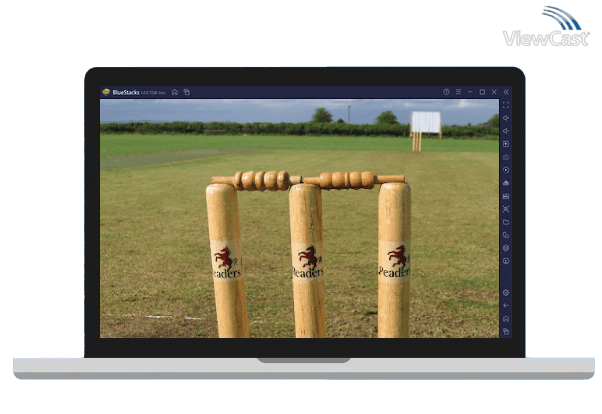Maximize the BlueStacks window
Viewport: 602px width, 414px height.
coord(482,92)
